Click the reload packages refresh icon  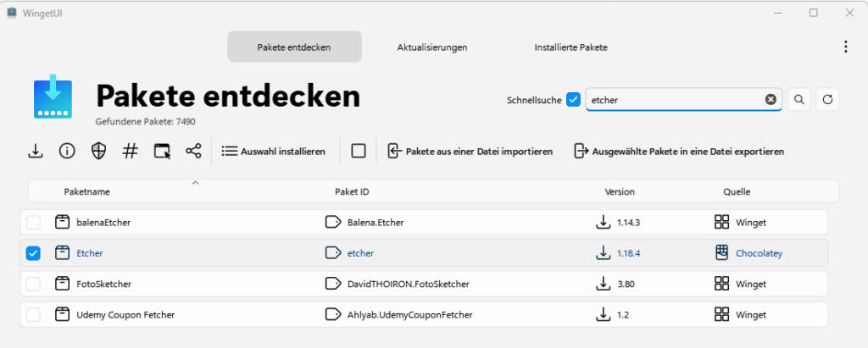coord(827,100)
